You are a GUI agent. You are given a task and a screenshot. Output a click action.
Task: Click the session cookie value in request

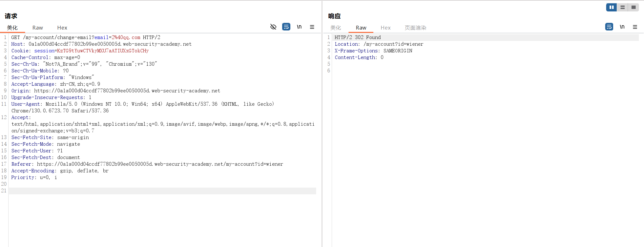(x=103, y=51)
